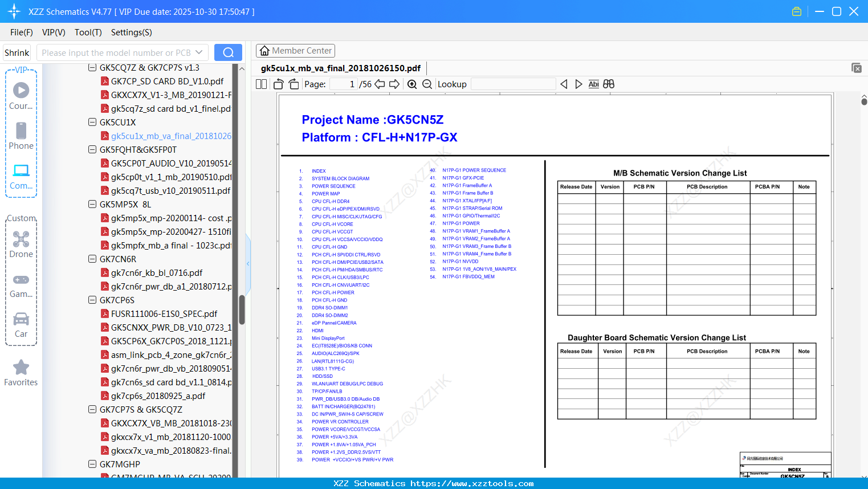Zoom in on the schematic
Image resolution: width=868 pixels, height=489 pixels.
pyautogui.click(x=412, y=84)
